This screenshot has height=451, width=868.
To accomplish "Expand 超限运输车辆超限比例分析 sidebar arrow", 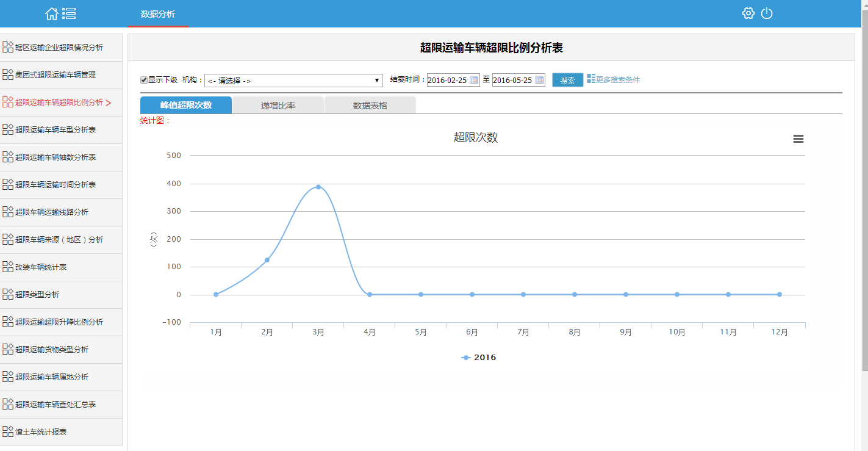I will 109,103.
